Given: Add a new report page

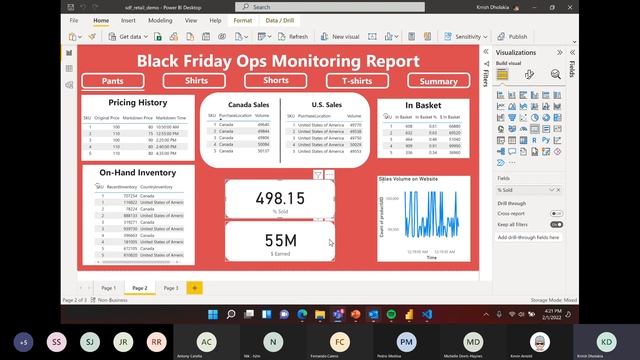Looking at the screenshot, I should coord(195,288).
